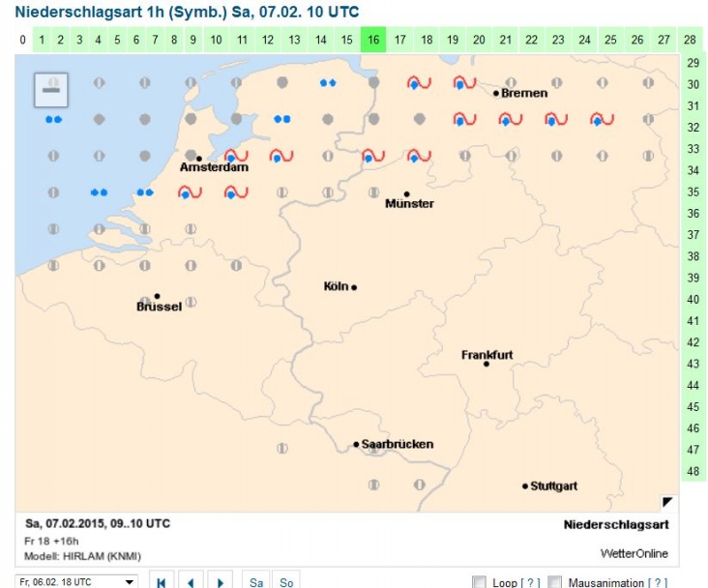Select the highlighted hour 16 in timeline

pos(373,40)
